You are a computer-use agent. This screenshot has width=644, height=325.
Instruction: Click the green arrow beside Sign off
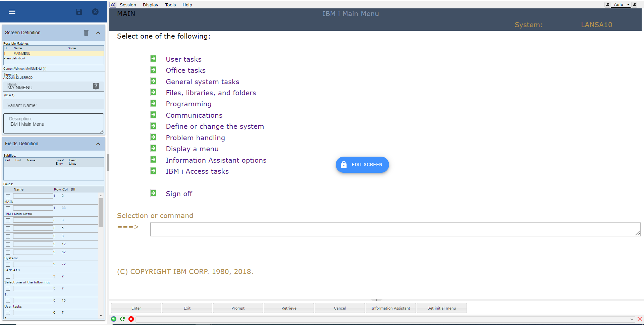click(x=153, y=193)
